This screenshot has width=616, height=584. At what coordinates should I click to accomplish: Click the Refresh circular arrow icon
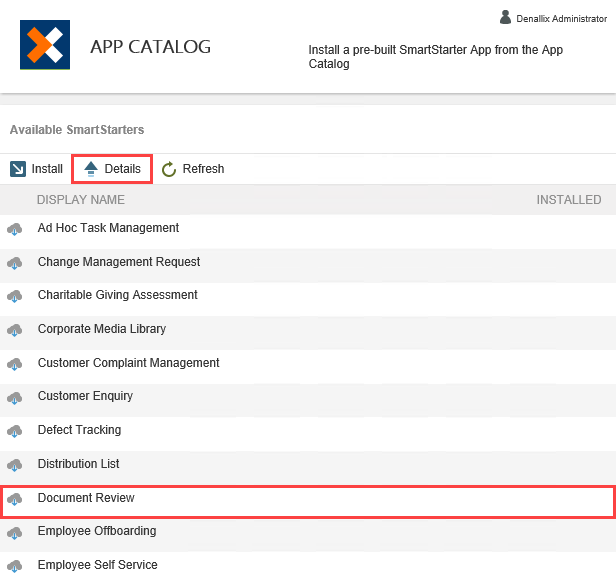click(x=169, y=169)
